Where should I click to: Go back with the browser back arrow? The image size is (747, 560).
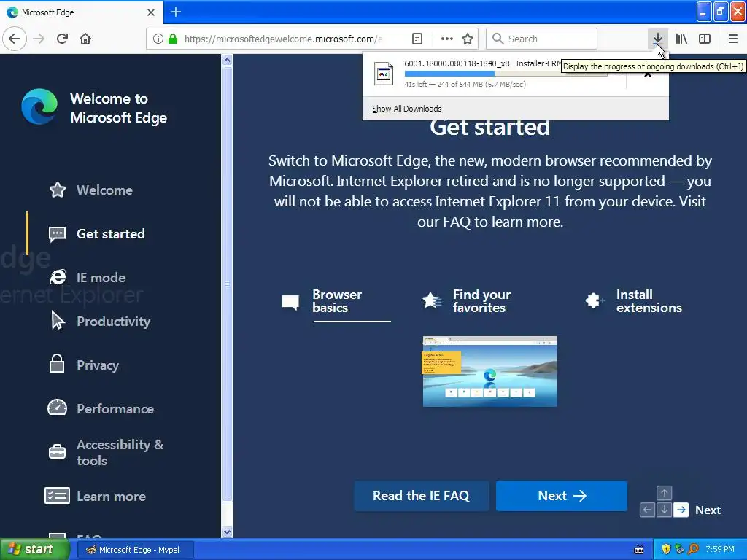[15, 39]
